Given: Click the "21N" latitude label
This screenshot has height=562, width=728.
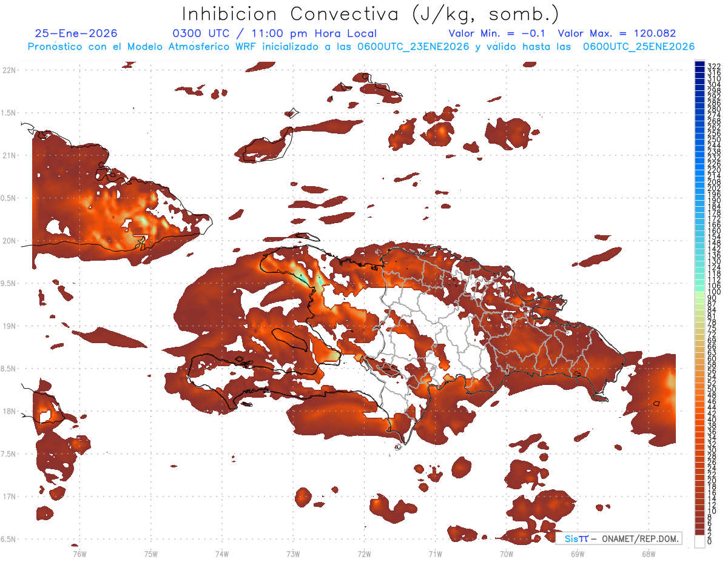Looking at the screenshot, I should [9, 156].
